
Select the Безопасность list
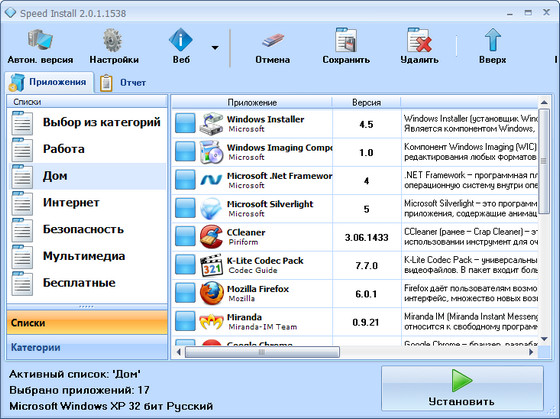tap(88, 230)
